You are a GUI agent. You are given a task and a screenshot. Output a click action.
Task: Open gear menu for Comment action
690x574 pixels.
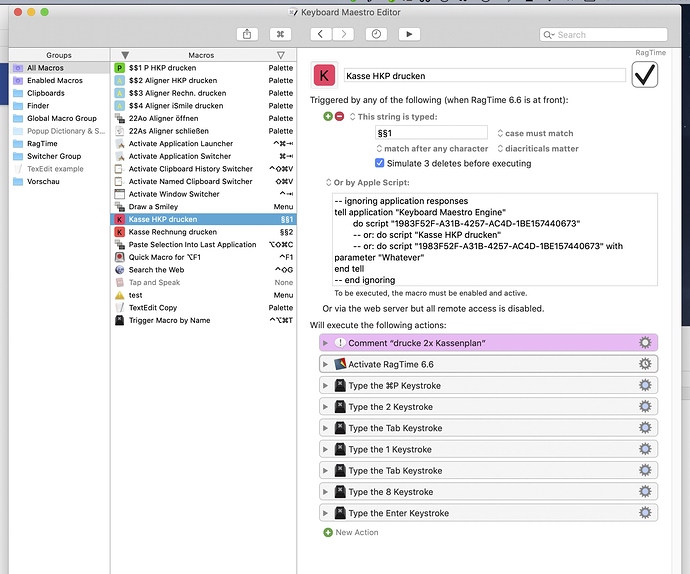click(x=645, y=342)
